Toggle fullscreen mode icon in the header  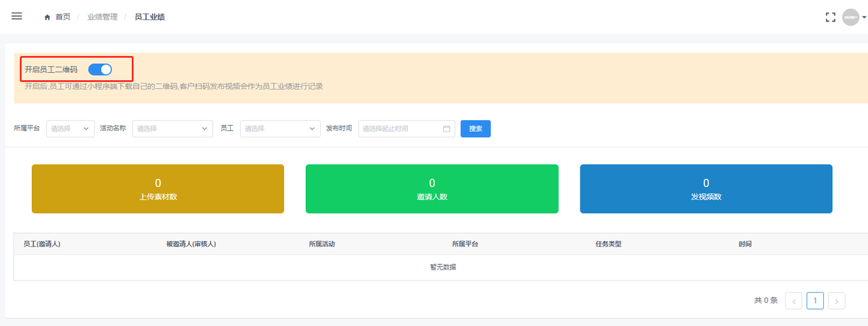pyautogui.click(x=830, y=17)
